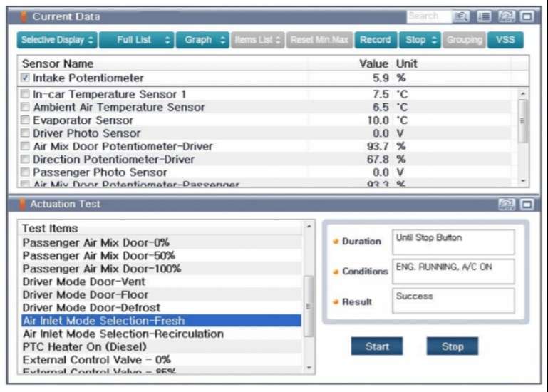The width and height of the screenshot is (548, 392).
Task: Click the sensor list scroll down arrow
Action: pos(523,181)
